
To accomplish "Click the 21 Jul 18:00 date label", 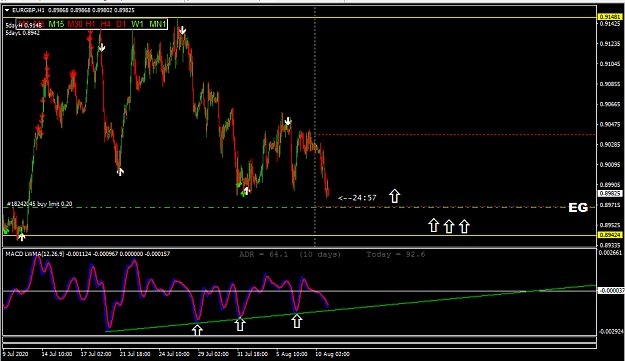I will (135, 354).
